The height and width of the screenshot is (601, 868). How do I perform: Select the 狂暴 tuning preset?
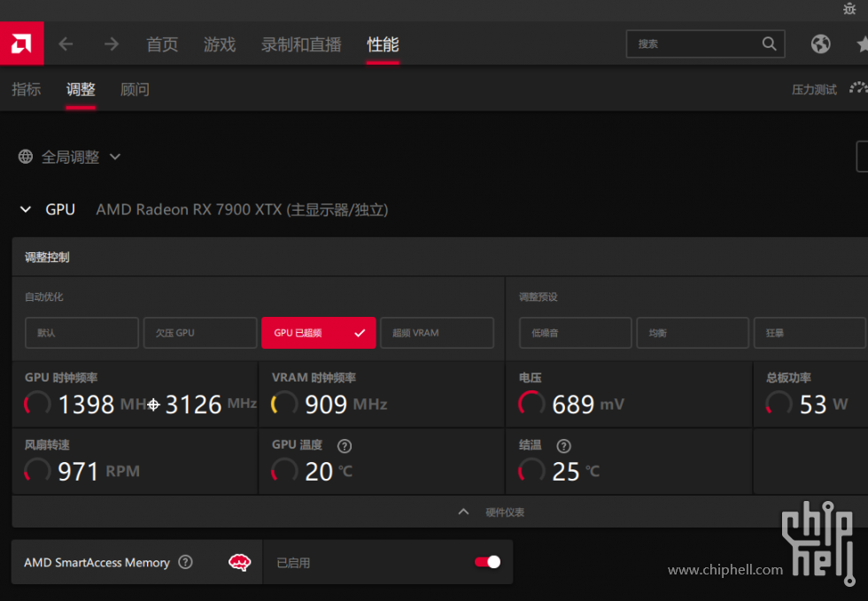810,333
